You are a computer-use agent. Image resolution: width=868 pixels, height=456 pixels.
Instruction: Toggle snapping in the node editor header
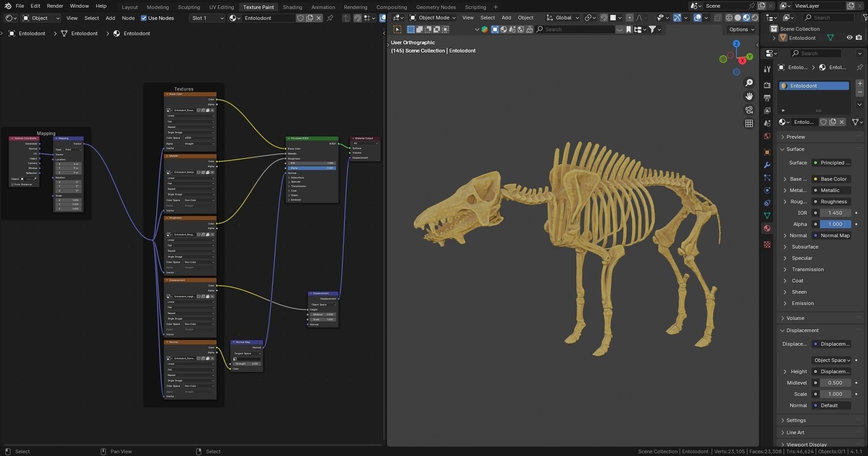point(357,18)
